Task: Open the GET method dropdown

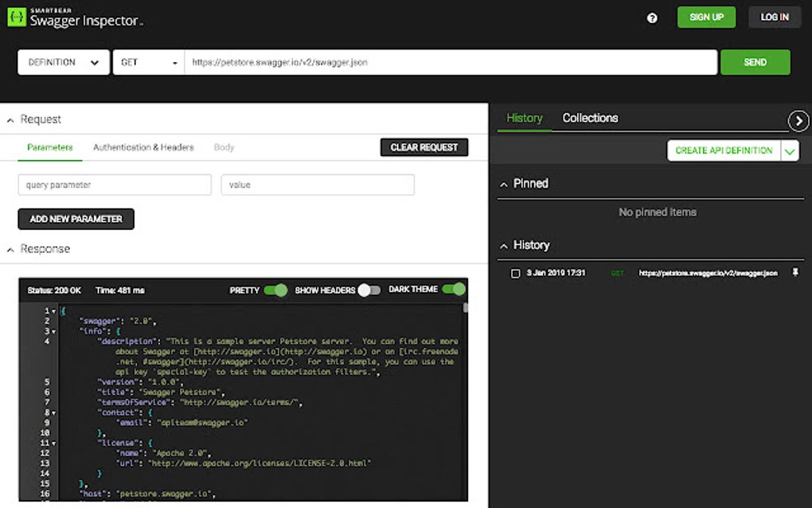Action: coord(148,61)
